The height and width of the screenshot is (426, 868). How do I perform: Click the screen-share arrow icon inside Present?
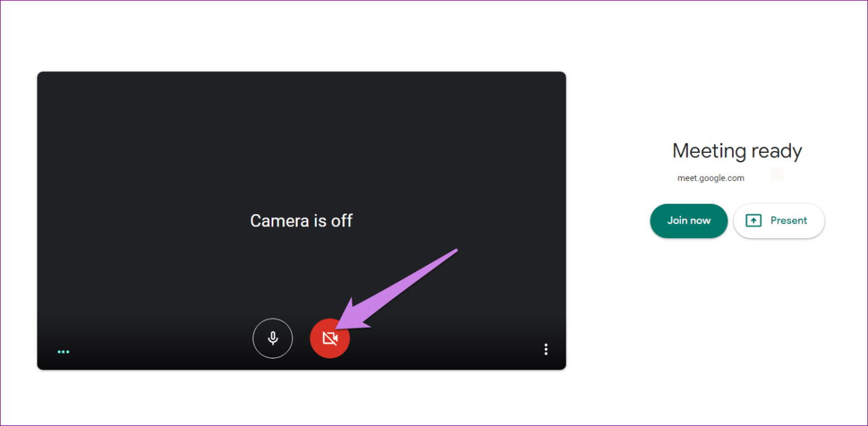(754, 221)
